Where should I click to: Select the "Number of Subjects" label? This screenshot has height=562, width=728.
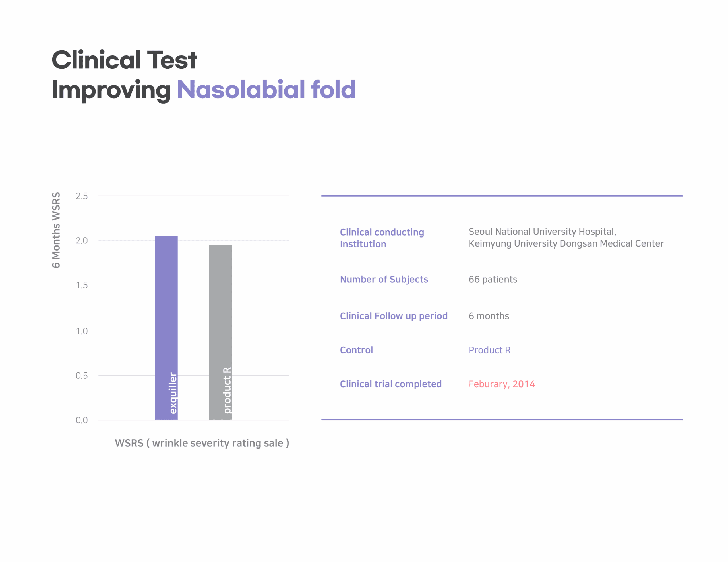point(384,279)
